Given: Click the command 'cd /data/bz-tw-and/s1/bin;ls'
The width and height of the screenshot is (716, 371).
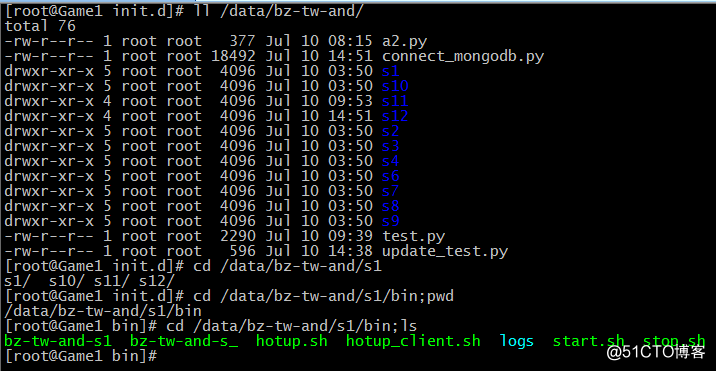Looking at the screenshot, I should pyautogui.click(x=292, y=326).
